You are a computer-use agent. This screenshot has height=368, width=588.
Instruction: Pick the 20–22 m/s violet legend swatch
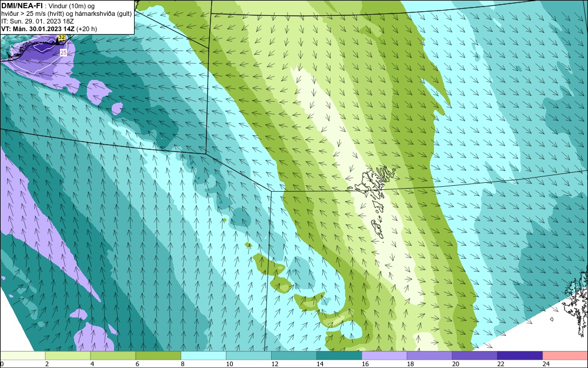click(475, 355)
